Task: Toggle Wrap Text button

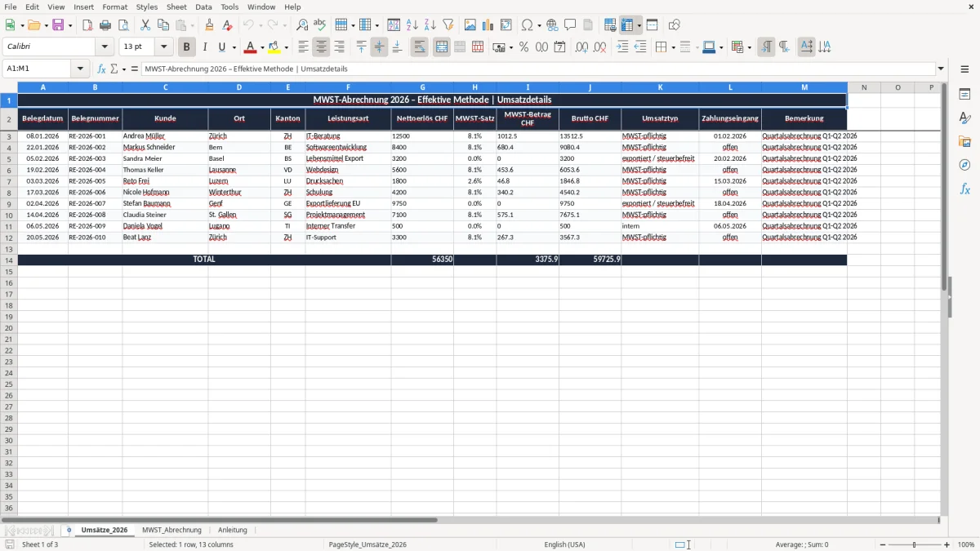Action: (x=419, y=47)
